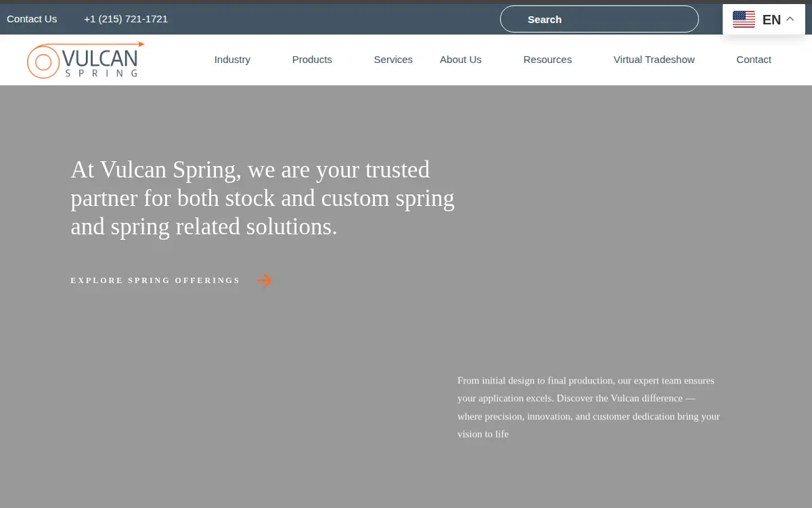Image resolution: width=812 pixels, height=508 pixels.
Task: Open the Contact nav item
Action: coord(754,60)
